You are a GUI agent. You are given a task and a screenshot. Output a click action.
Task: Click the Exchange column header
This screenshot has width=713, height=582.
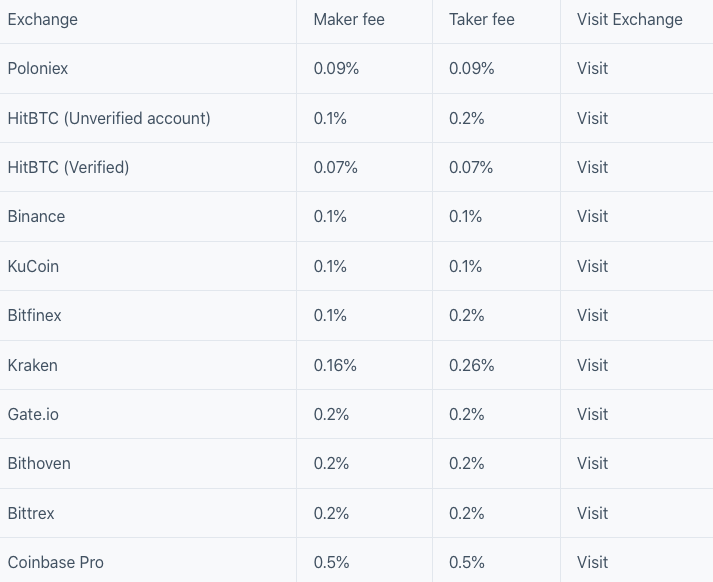(x=42, y=20)
